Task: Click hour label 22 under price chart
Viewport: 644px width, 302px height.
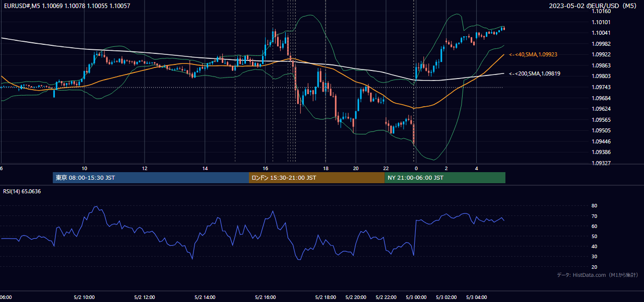Action: [386, 168]
